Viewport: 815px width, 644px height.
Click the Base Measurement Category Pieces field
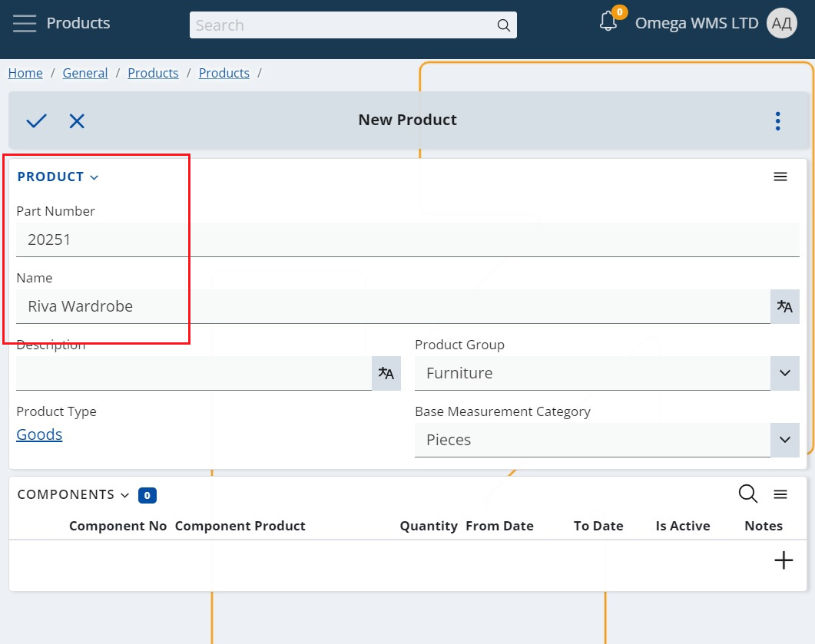(x=592, y=440)
